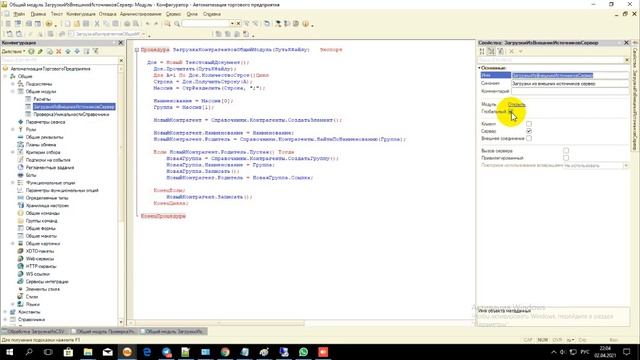
Task: Collapse the Общие tree node
Action: (x=5, y=76)
